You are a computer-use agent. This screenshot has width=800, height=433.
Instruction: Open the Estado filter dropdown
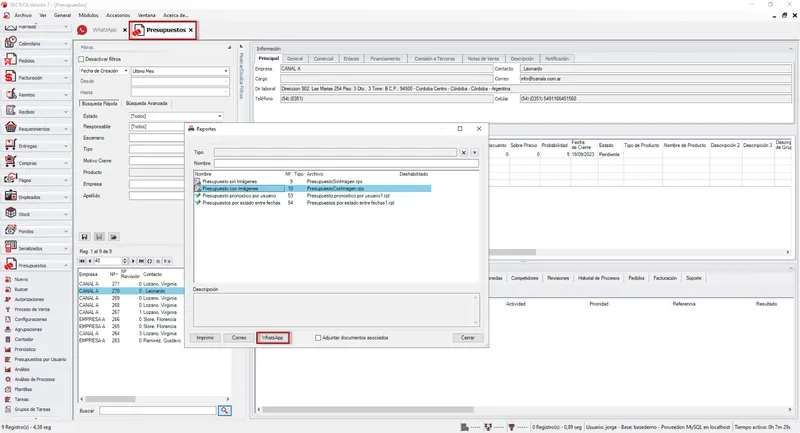pos(176,116)
